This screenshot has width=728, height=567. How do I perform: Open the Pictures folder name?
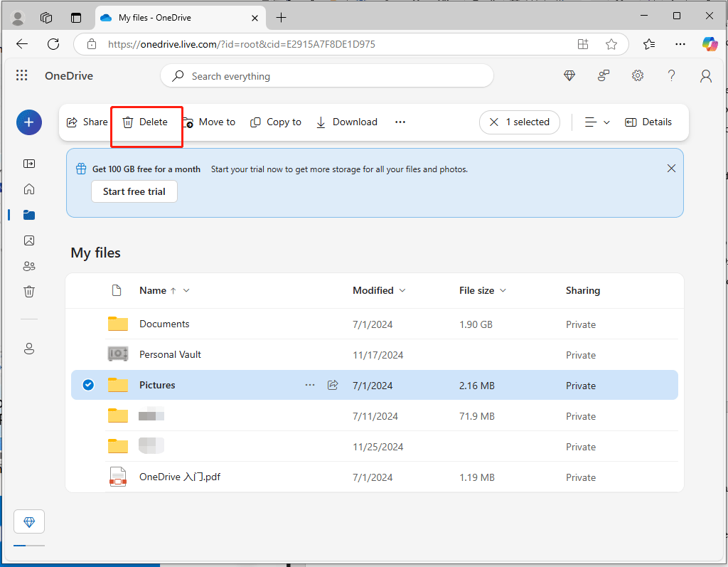pyautogui.click(x=157, y=385)
